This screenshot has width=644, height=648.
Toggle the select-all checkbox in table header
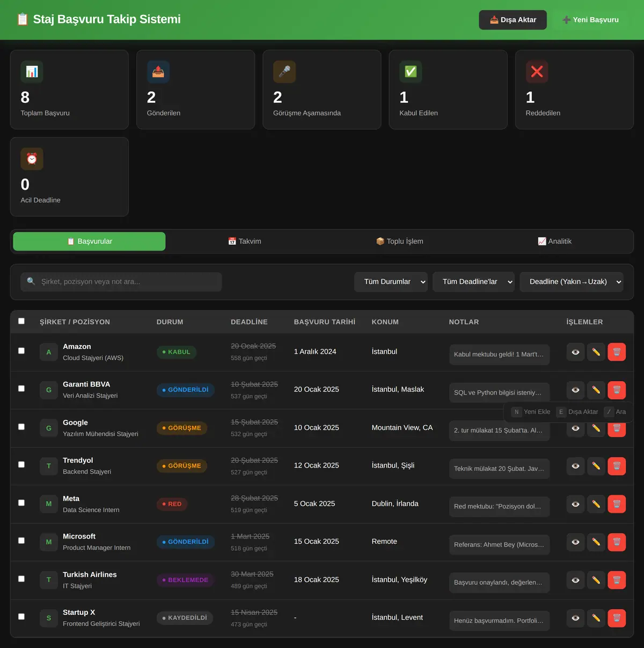(x=21, y=321)
